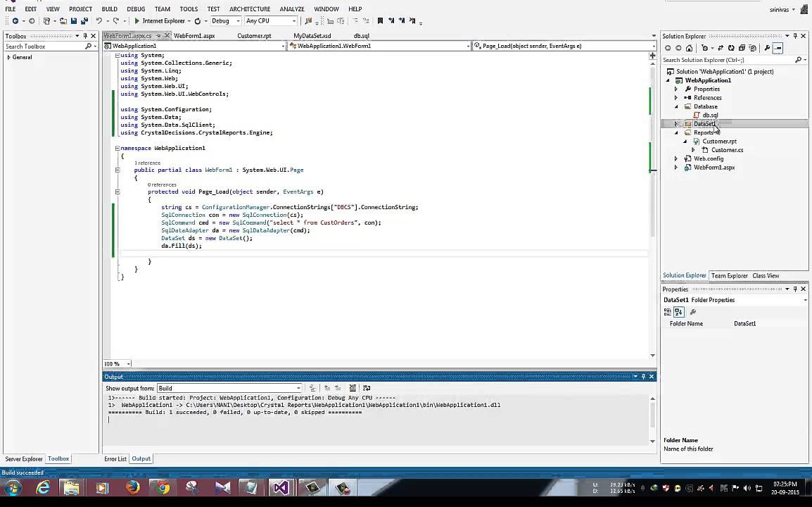Screen dimensions: 812x507
Task: Click the Search Toolbox input field
Action: tap(44, 46)
